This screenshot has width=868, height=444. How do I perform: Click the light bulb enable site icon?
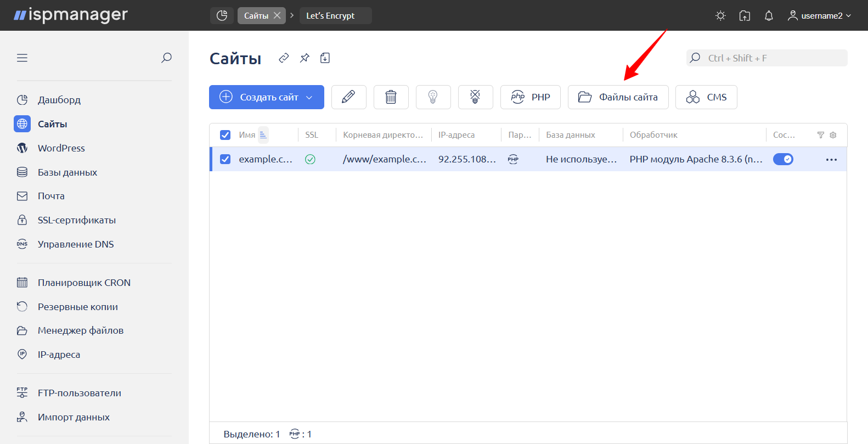point(433,97)
